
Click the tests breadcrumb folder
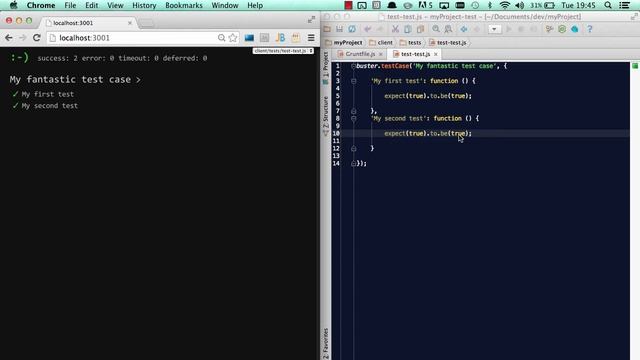point(411,42)
